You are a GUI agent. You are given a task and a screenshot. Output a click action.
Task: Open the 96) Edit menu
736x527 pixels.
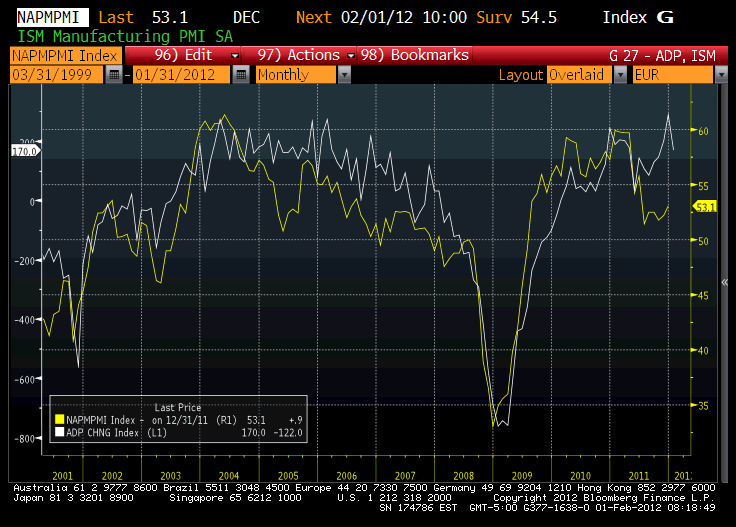pyautogui.click(x=183, y=55)
